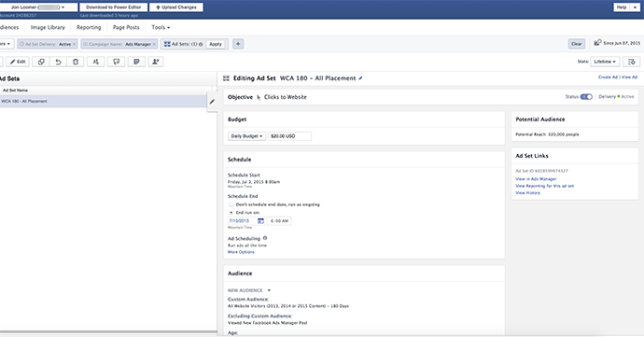Remove the Ad Set Delivery Active filter
644x337 pixels.
[x=75, y=45]
